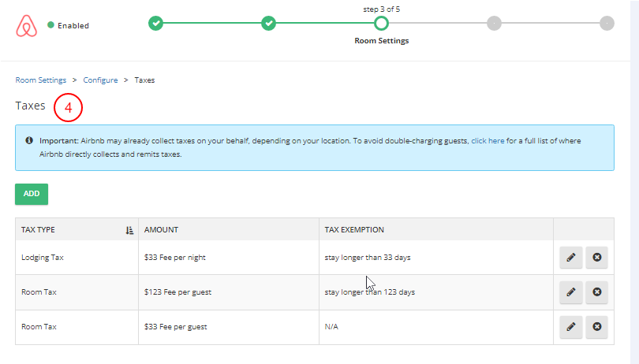Edit the $123 Room Tax entry
This screenshot has height=364, width=639.
570,292
